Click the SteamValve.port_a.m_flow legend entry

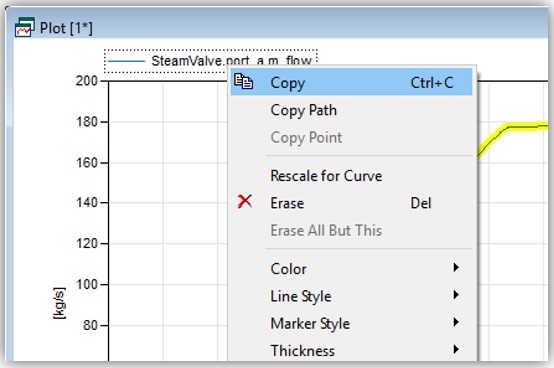pos(211,61)
